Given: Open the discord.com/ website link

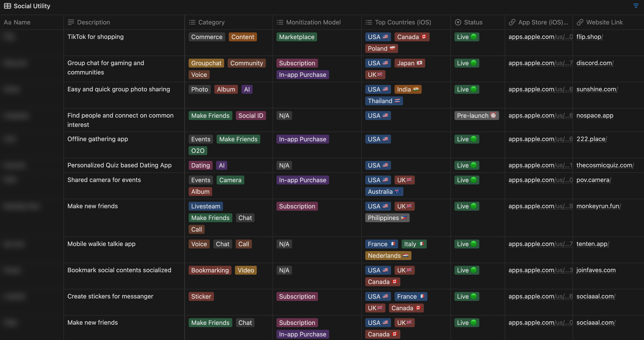Looking at the screenshot, I should coord(595,63).
